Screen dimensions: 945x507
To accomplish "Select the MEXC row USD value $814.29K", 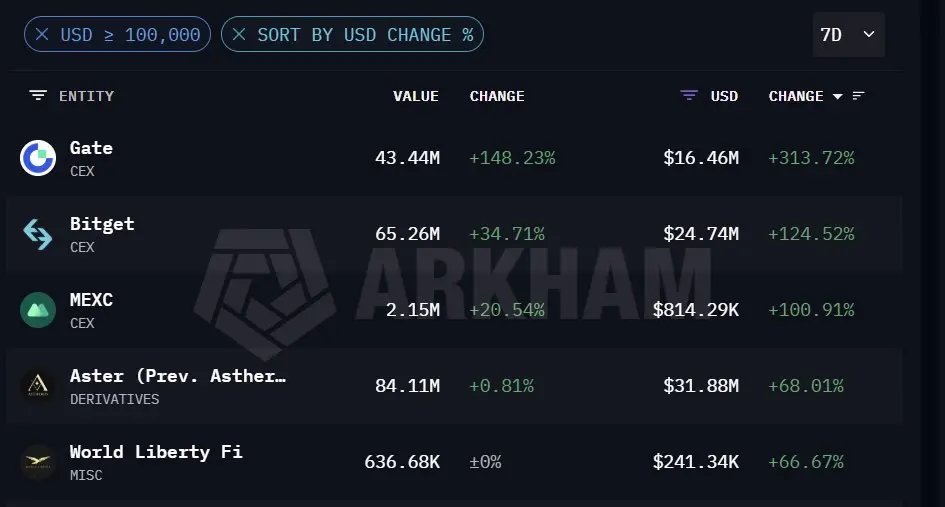I will tap(695, 310).
